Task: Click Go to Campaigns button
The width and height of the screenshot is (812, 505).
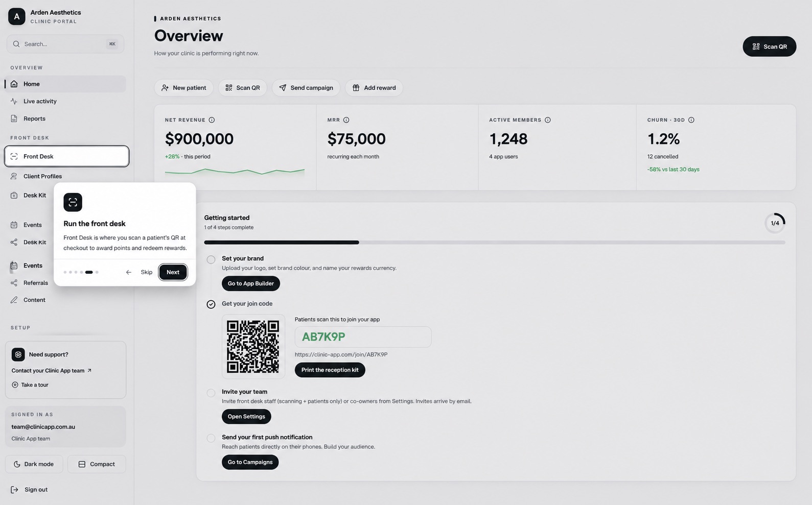Action: (x=250, y=462)
